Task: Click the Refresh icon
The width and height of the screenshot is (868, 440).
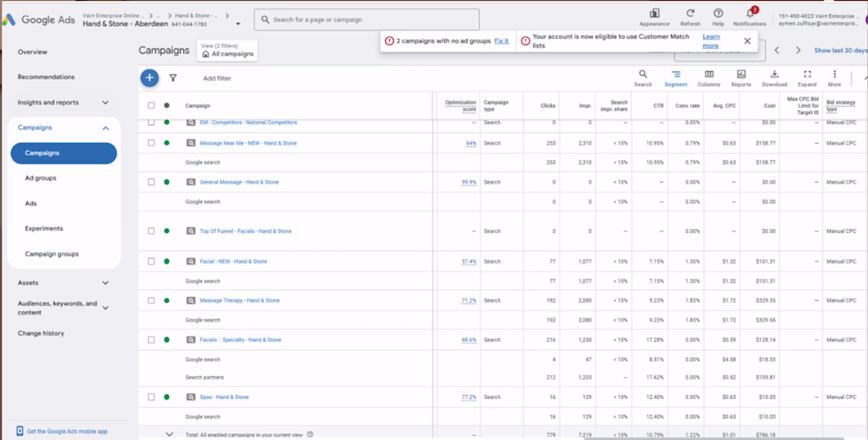Action: pos(690,13)
